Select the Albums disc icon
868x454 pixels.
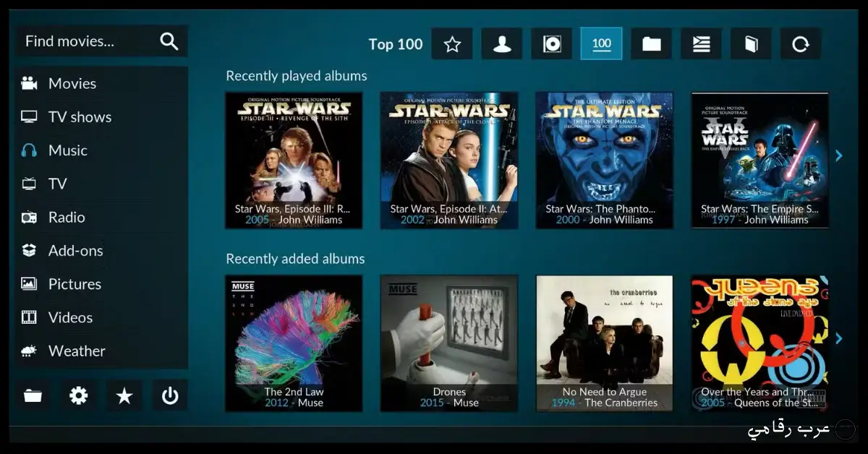[551, 43]
